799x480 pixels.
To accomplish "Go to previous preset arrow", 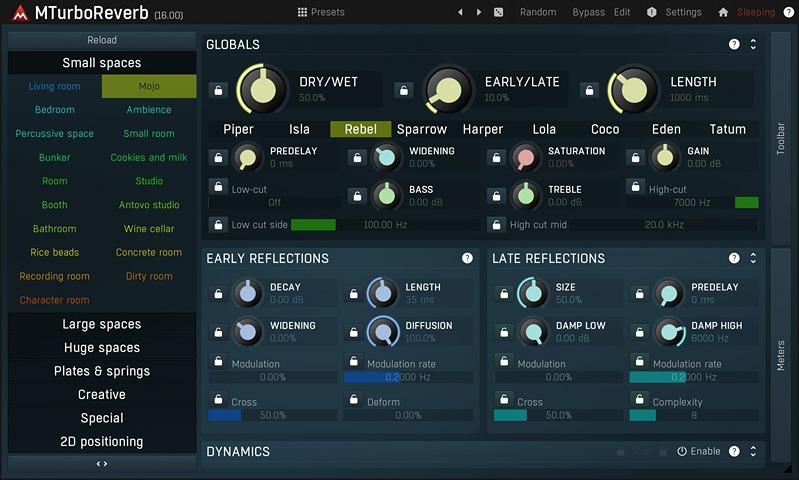I will point(460,12).
